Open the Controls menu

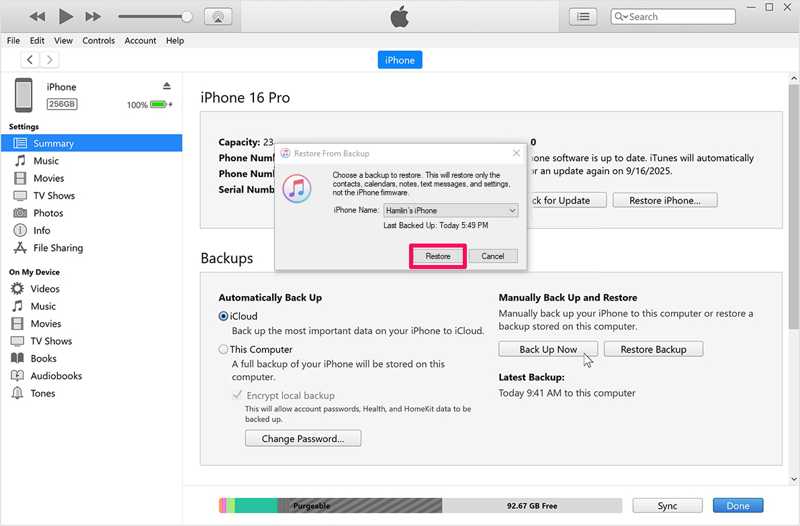[98, 40]
